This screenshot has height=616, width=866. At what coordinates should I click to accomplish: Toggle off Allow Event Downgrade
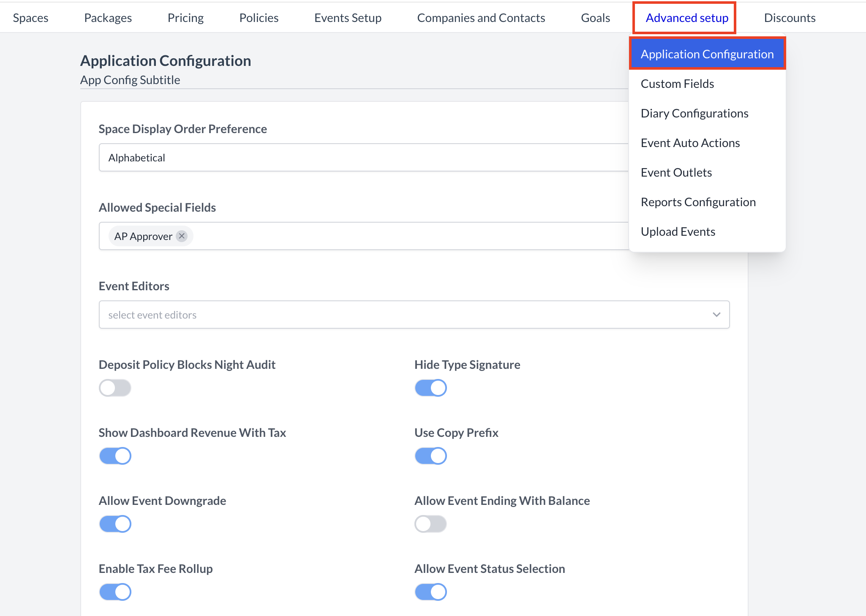[115, 523]
